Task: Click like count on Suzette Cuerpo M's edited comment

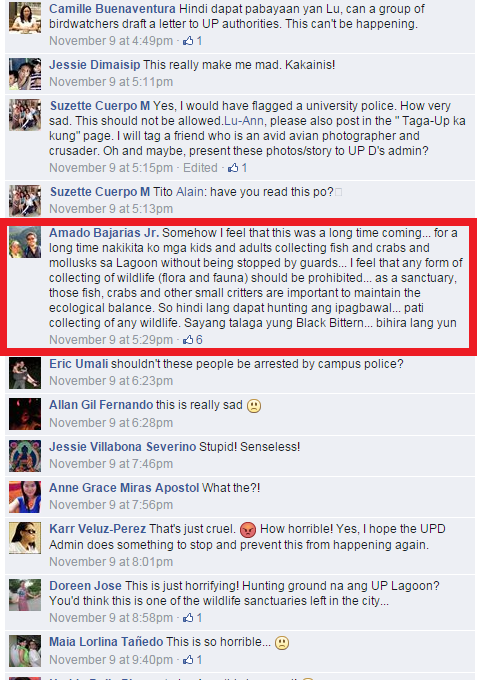Action: pyautogui.click(x=244, y=168)
